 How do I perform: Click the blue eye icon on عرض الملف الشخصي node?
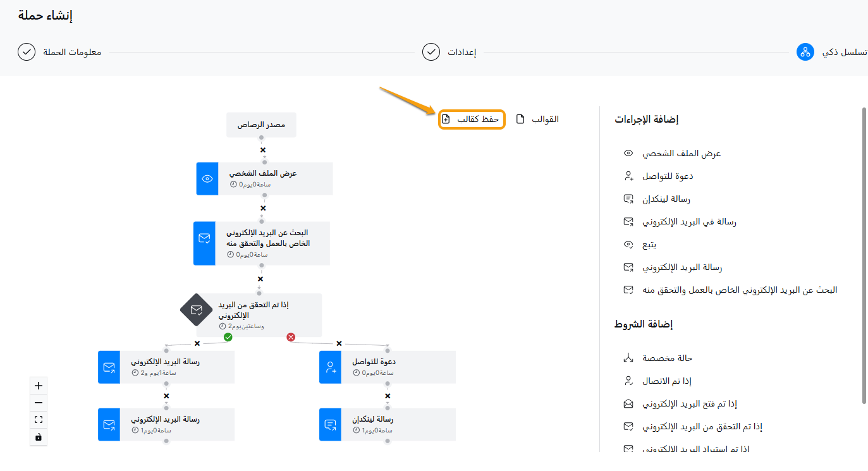(207, 179)
